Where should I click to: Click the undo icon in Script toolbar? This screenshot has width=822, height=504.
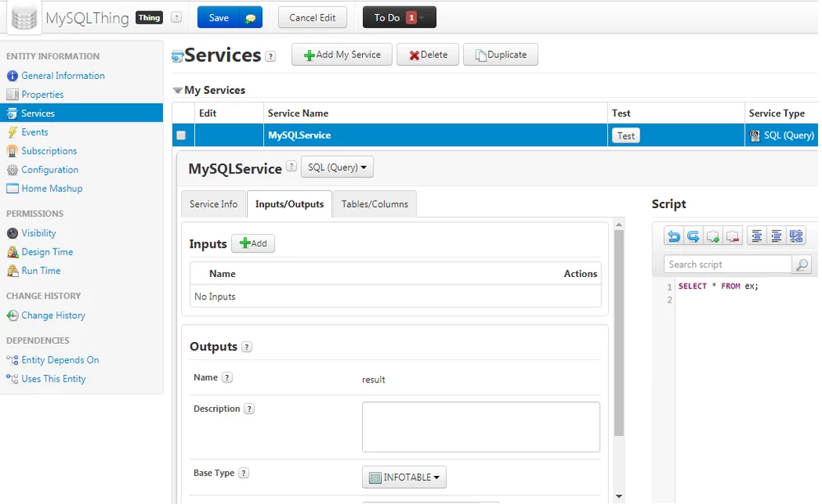[x=674, y=236]
